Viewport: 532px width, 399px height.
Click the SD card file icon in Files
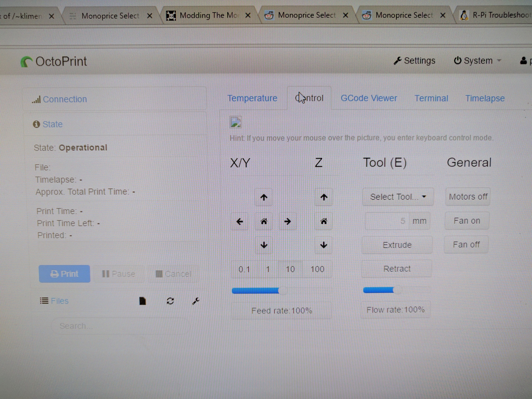tap(143, 301)
